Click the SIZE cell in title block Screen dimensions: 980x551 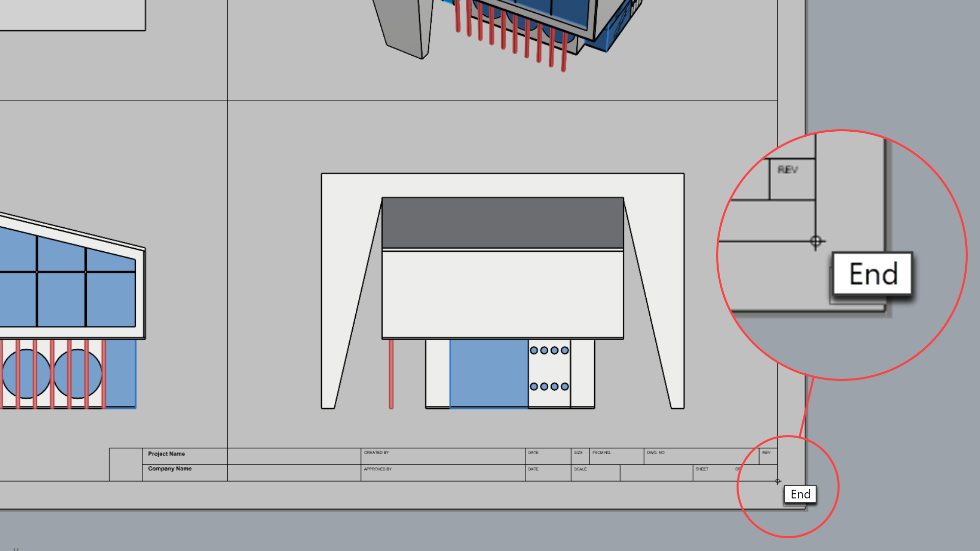[x=579, y=456]
